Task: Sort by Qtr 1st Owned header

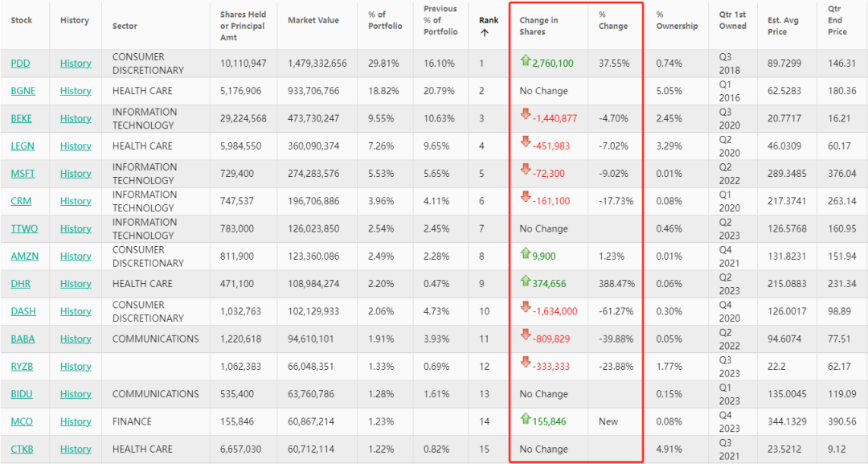Action: [x=732, y=20]
